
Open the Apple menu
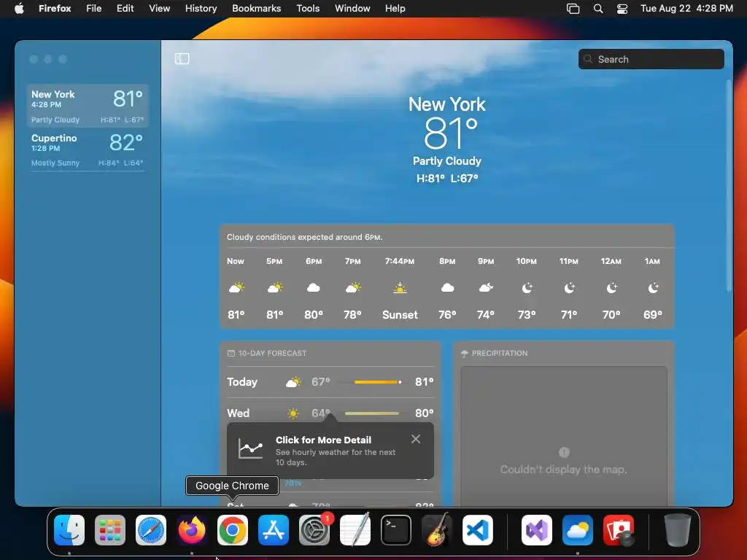pyautogui.click(x=19, y=9)
